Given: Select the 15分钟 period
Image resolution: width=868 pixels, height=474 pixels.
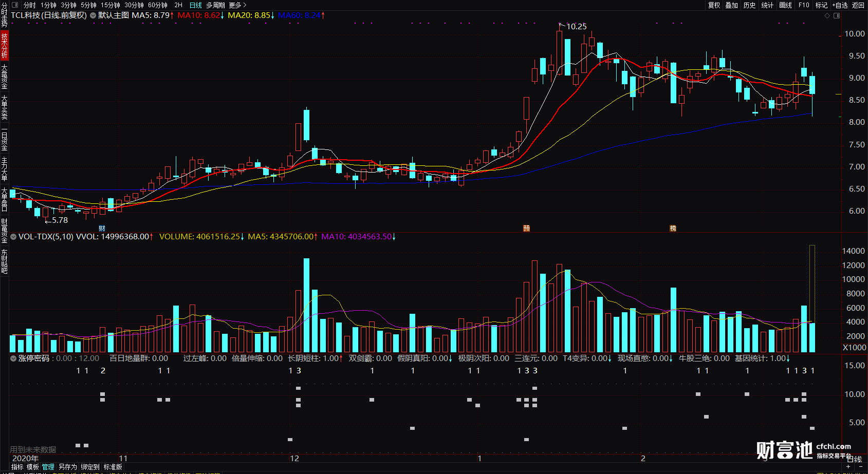Looking at the screenshot, I should (x=110, y=5).
